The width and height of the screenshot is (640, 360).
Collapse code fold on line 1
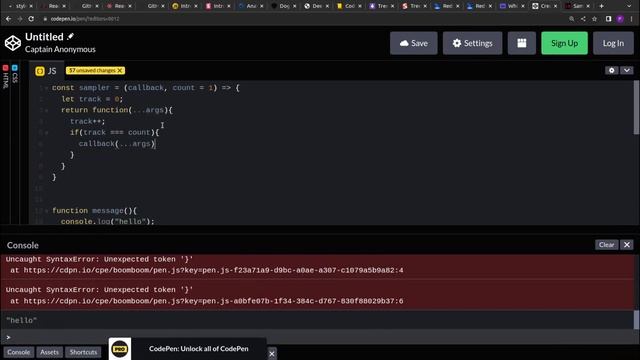pyautogui.click(x=47, y=88)
